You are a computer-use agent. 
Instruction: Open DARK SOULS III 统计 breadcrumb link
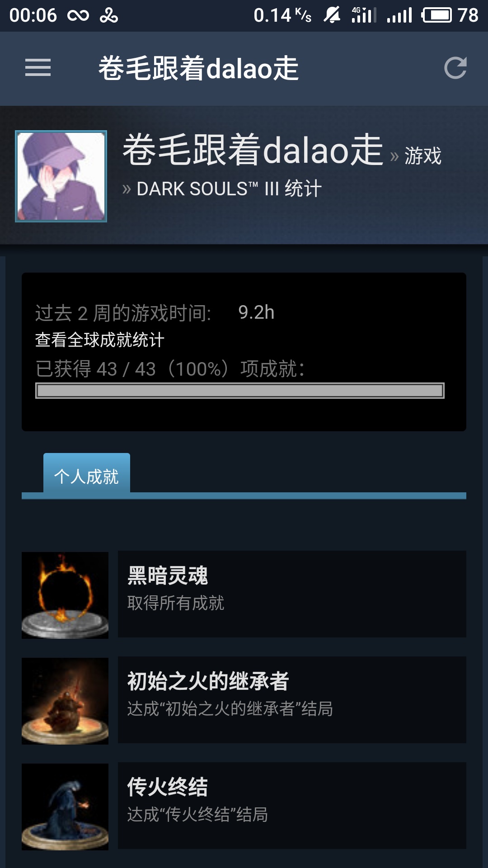click(229, 189)
